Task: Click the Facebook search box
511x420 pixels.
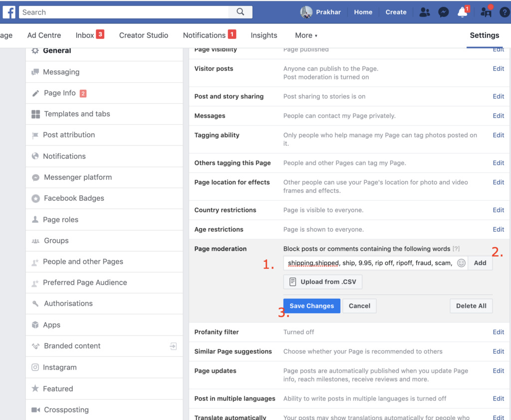Action: pyautogui.click(x=124, y=12)
